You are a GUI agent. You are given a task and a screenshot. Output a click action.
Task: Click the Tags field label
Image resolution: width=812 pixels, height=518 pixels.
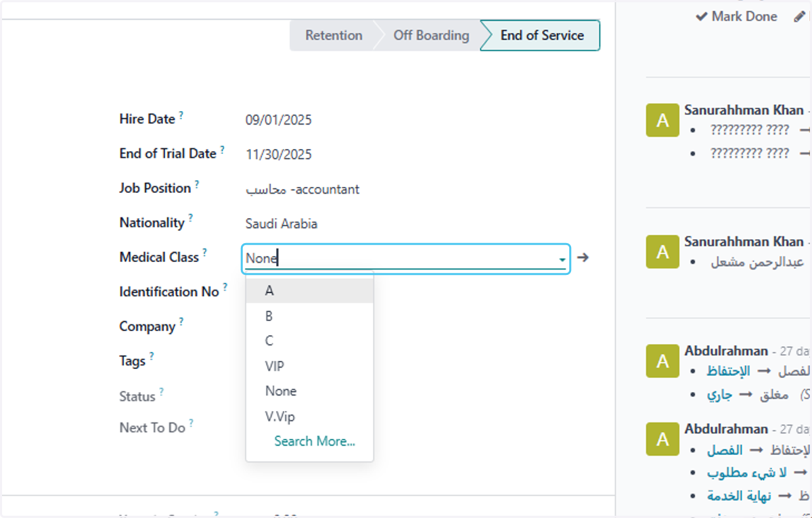click(133, 361)
